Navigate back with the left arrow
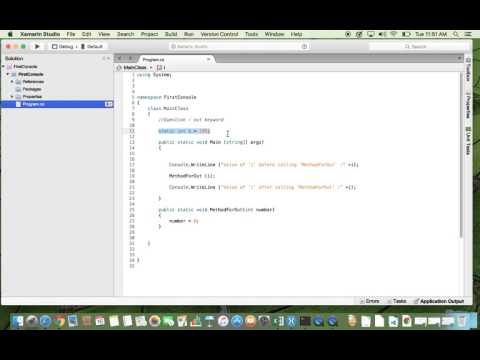The image size is (480, 360). (x=120, y=58)
